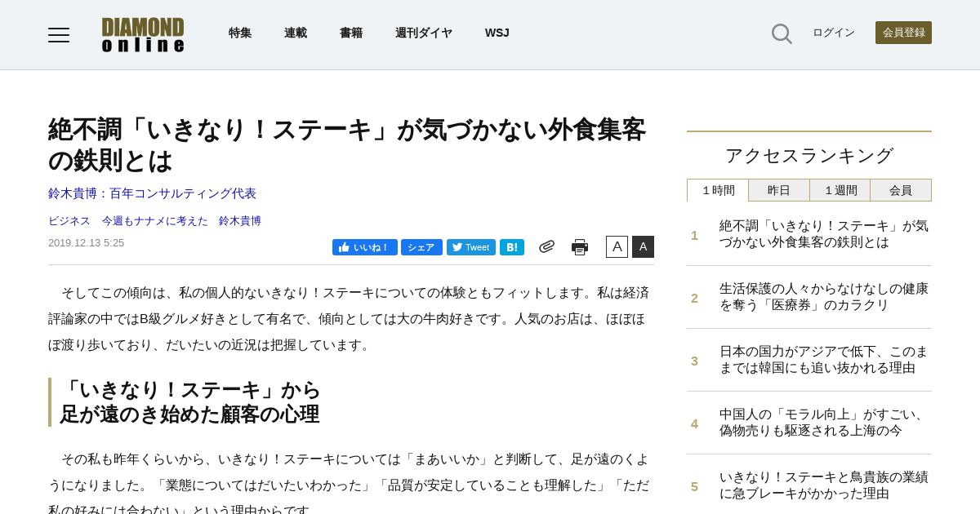This screenshot has width=980, height=514.
Task: Open 書籍 menu
Action: (351, 33)
